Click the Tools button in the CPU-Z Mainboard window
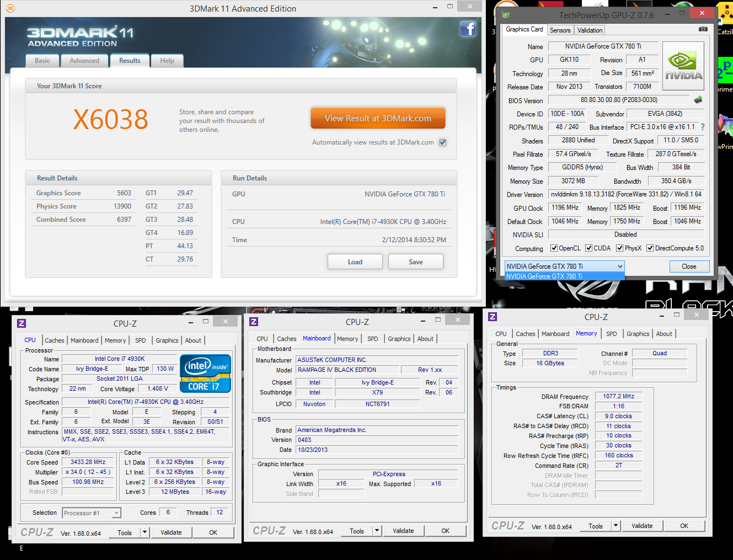The image size is (733, 560). (357, 531)
